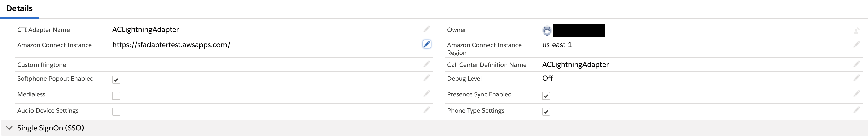
Task: Click the owner avatar icon
Action: click(x=547, y=31)
